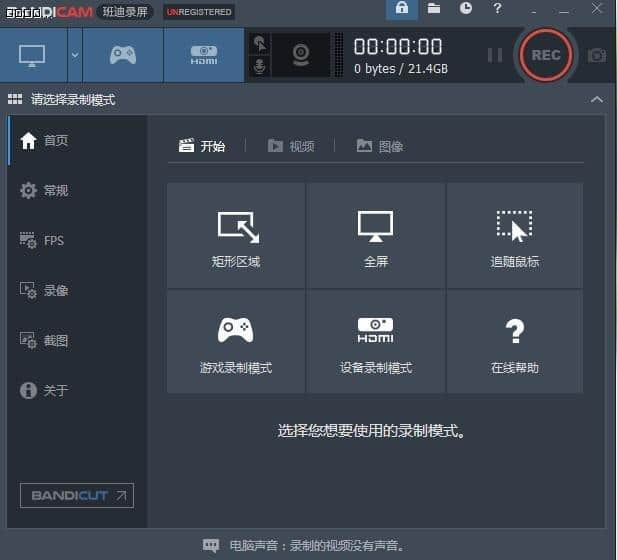Click the speech bubble icon in status bar
Screen dimensions: 617x560
pyautogui.click(x=211, y=545)
